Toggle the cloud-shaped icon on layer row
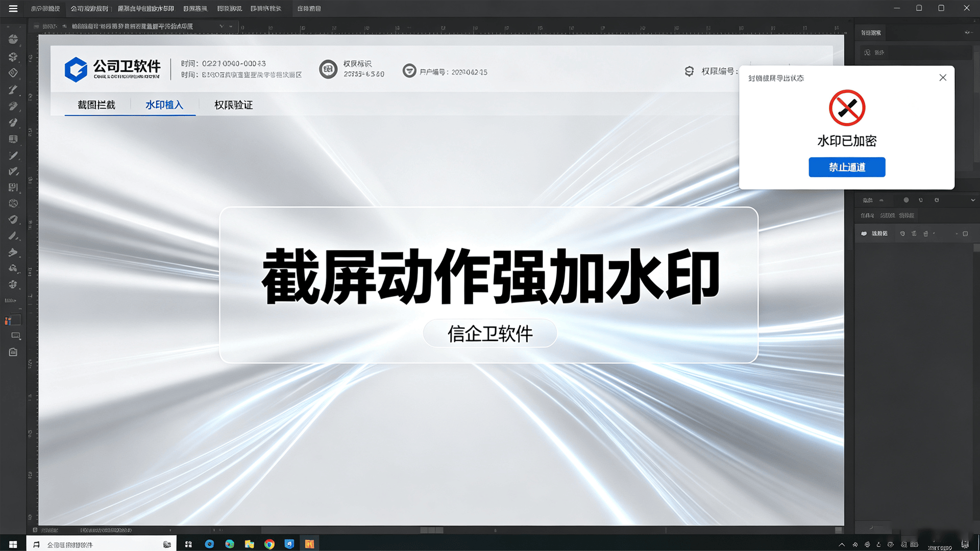 864,234
